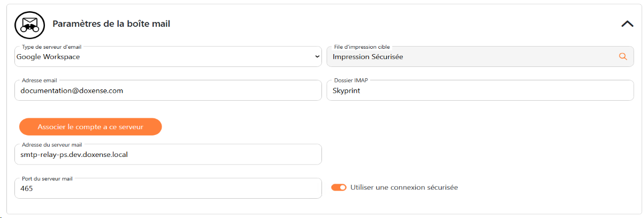Click the Utiliser une connexion sécurisée label
The width and height of the screenshot is (644, 218).
[x=404, y=187]
